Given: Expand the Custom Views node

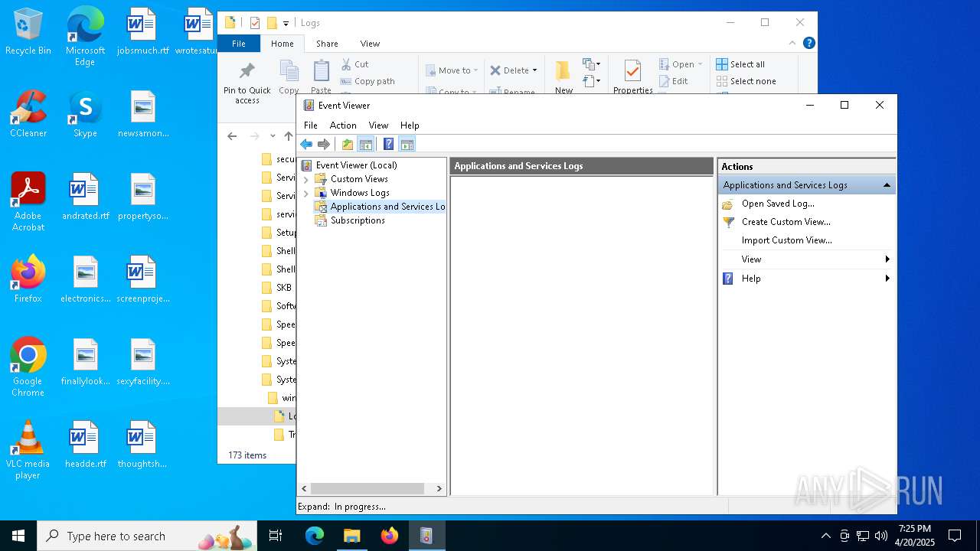Looking at the screenshot, I should pos(306,179).
